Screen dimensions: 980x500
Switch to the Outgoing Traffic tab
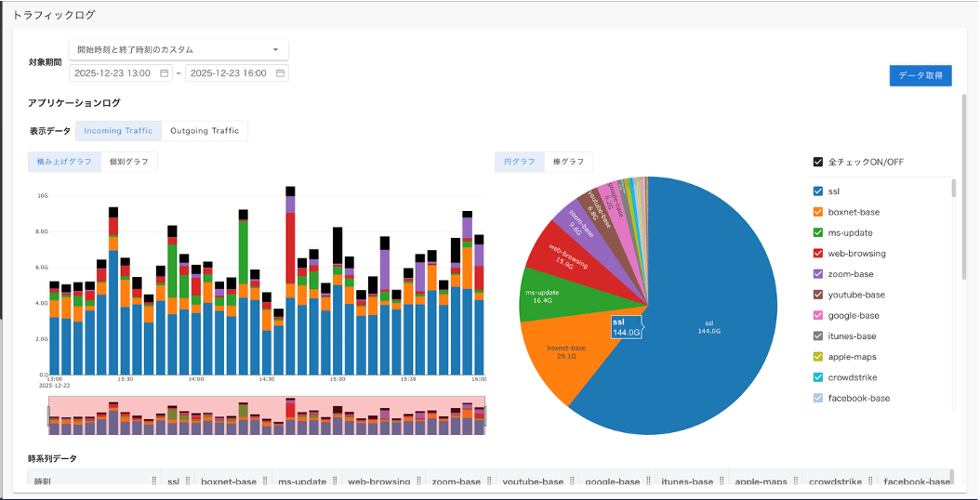point(205,131)
